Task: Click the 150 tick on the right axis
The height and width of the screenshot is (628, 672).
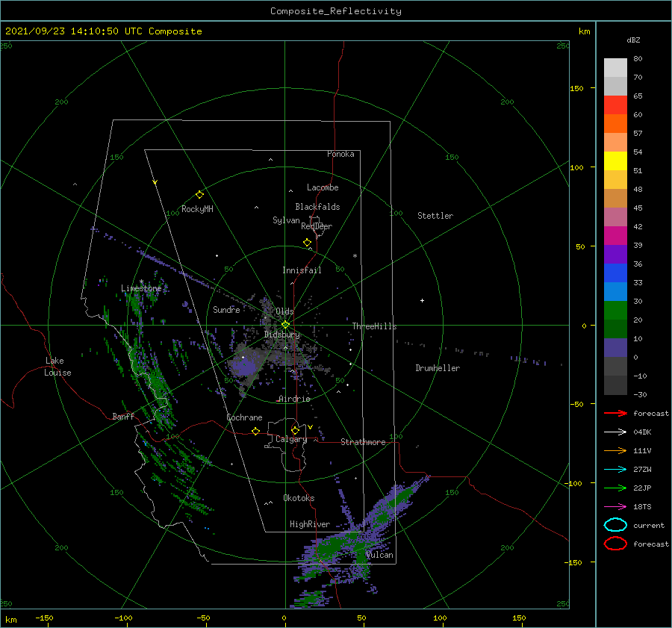Action: pyautogui.click(x=577, y=88)
